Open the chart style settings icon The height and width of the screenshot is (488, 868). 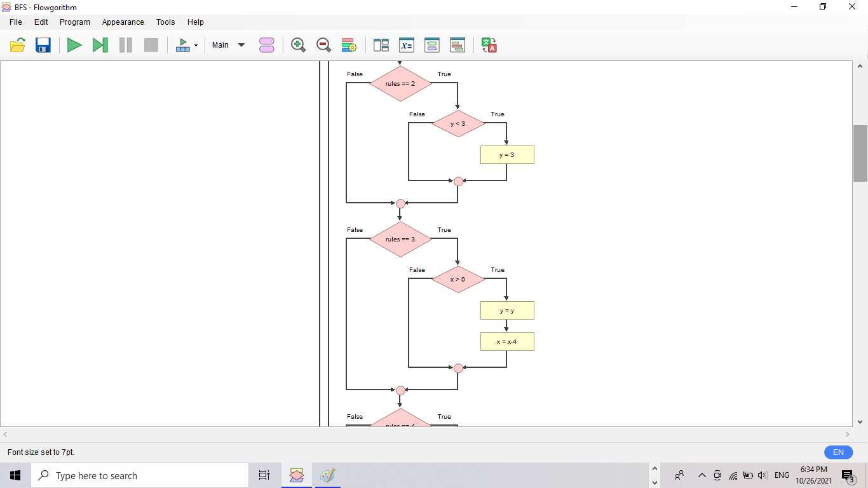(x=349, y=45)
